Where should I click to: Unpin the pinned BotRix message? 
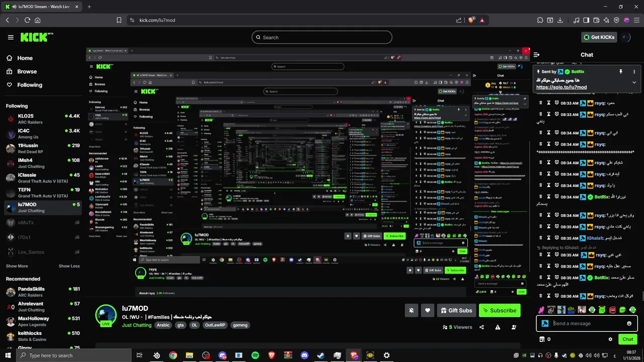pos(620,72)
